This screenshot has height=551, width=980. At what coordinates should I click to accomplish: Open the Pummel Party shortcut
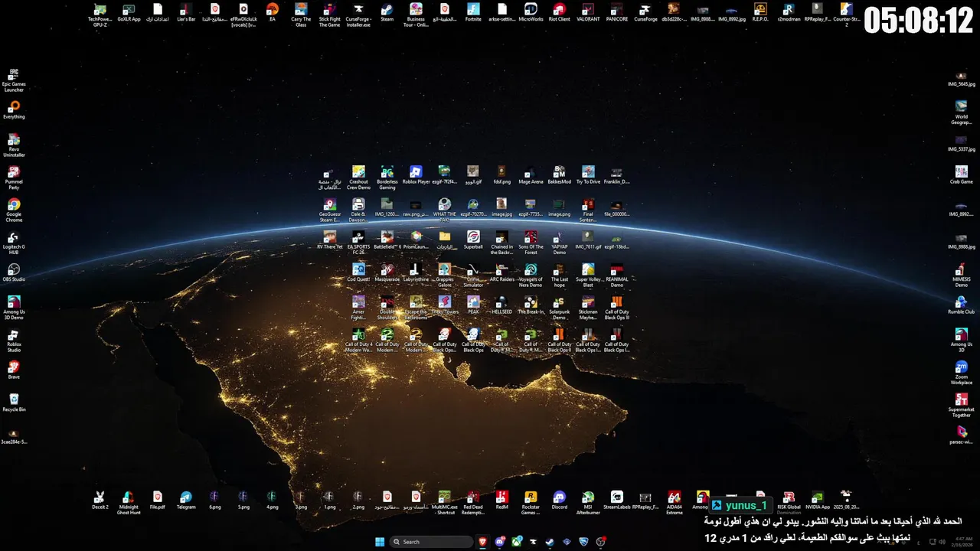pyautogui.click(x=14, y=178)
